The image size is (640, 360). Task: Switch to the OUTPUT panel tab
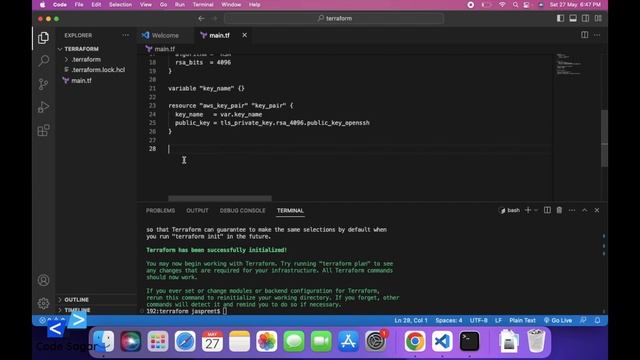[197, 211]
